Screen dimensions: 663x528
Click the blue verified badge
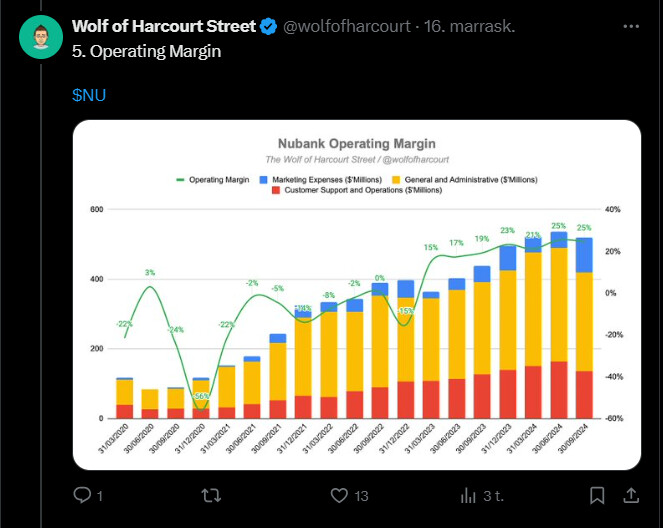pyautogui.click(x=269, y=27)
